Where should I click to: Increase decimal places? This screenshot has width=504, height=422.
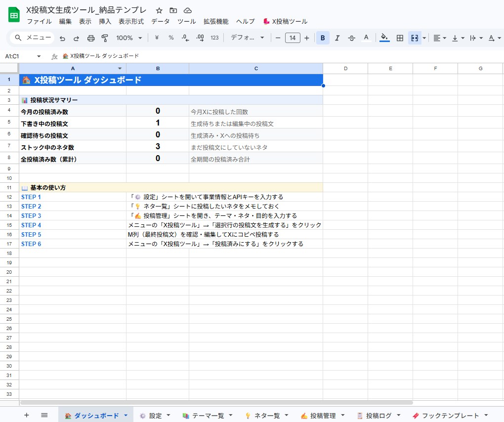[x=200, y=38]
